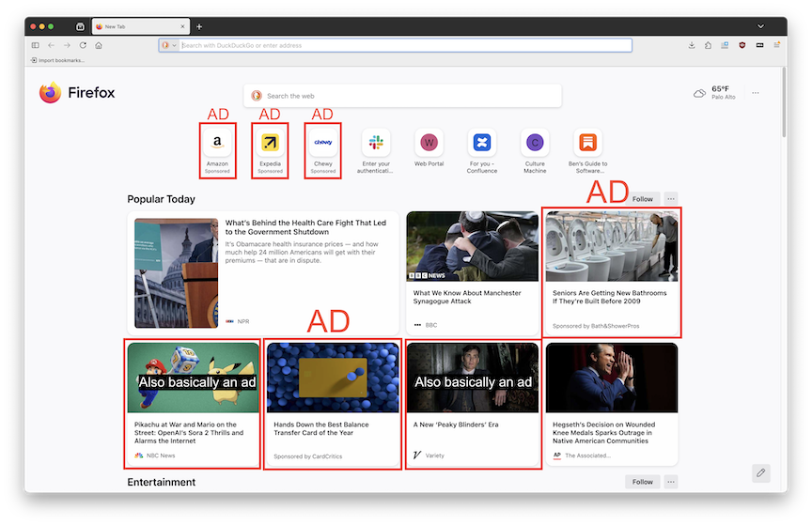
Task: Open the Slack authentication shortcut
Action: [376, 150]
